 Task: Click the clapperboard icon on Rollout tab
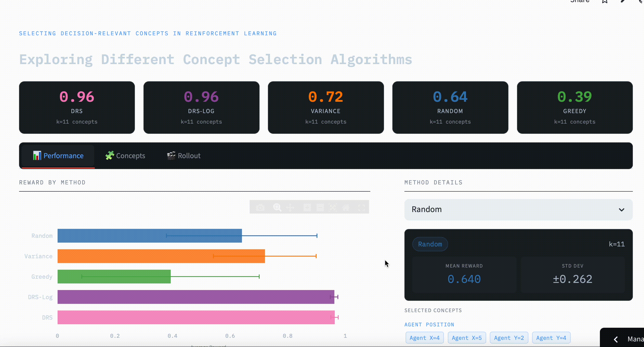click(x=171, y=155)
